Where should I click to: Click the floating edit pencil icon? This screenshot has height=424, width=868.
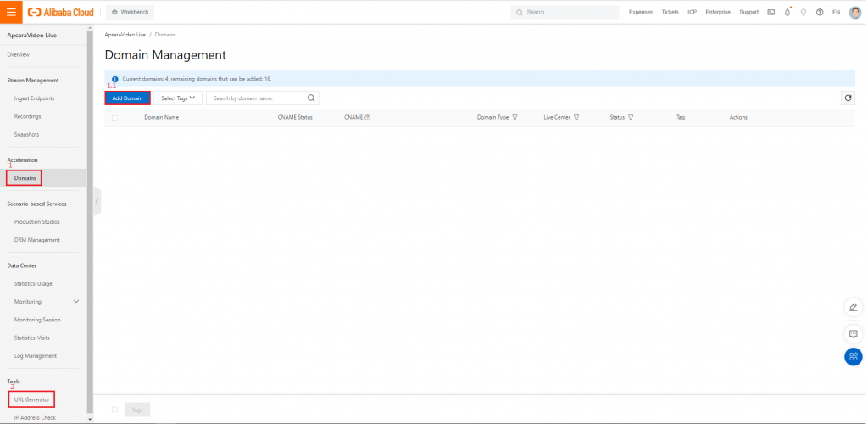[853, 307]
